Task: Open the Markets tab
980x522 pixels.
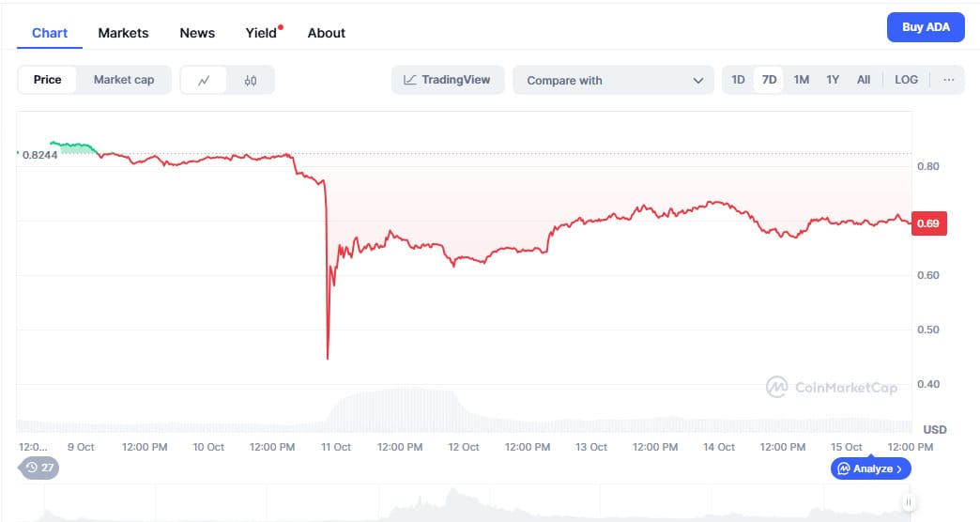Action: (x=123, y=33)
